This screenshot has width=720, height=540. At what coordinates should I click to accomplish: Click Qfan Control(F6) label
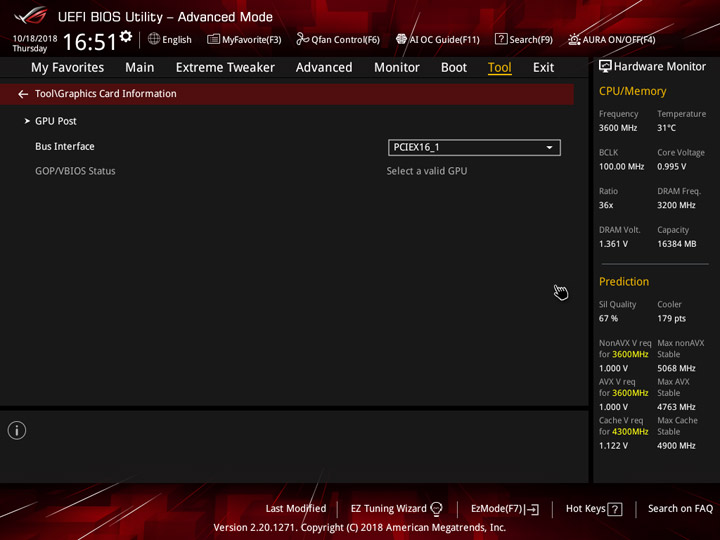[x=345, y=39]
